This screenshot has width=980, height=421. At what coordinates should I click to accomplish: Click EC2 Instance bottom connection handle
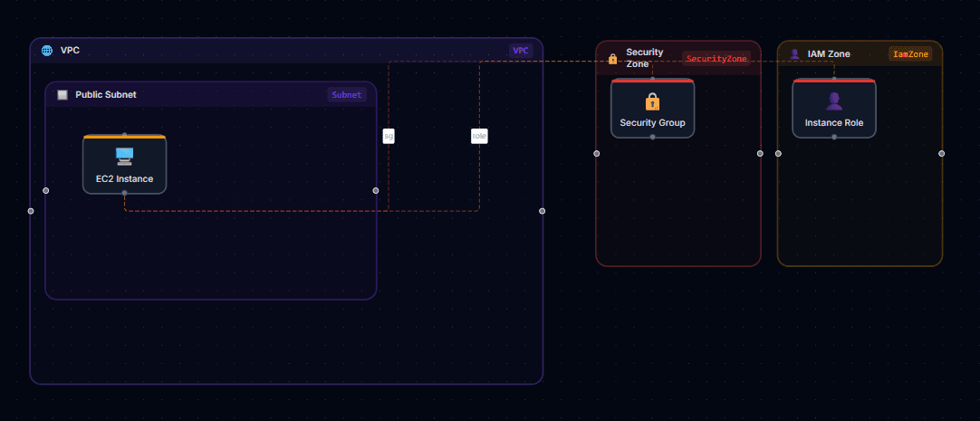[x=124, y=193]
